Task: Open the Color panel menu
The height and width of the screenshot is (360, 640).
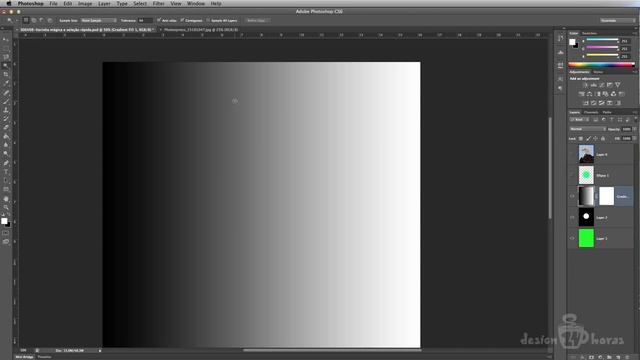Action: point(635,33)
